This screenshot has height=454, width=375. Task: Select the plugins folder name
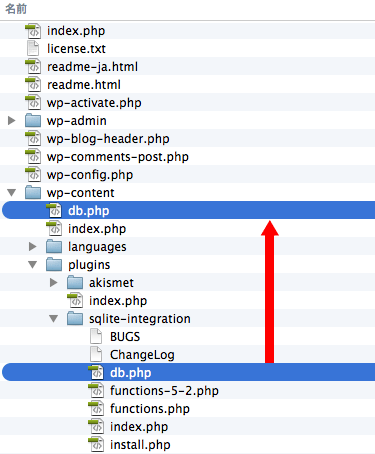[89, 265]
